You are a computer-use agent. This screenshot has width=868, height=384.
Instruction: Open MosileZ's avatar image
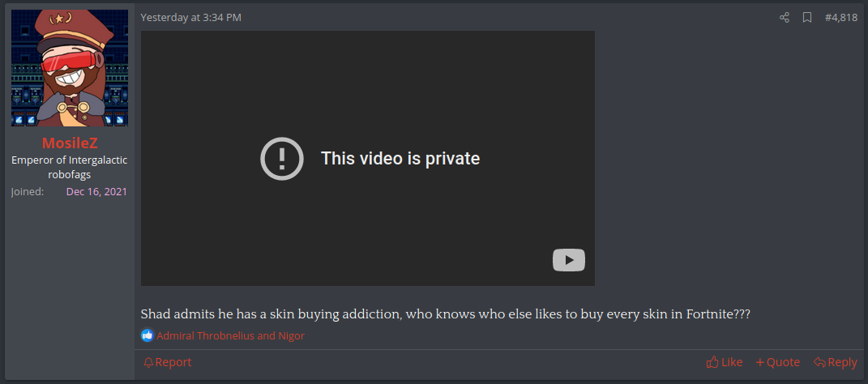click(70, 68)
